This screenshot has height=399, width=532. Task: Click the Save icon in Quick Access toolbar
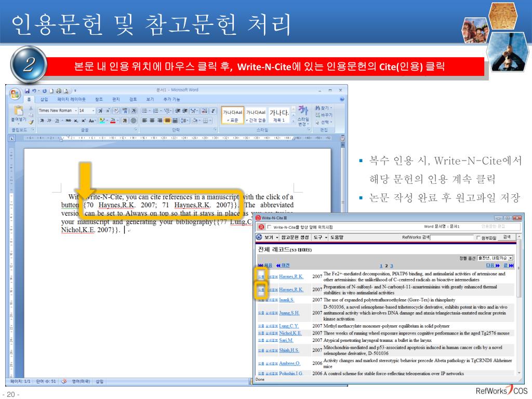click(27, 91)
